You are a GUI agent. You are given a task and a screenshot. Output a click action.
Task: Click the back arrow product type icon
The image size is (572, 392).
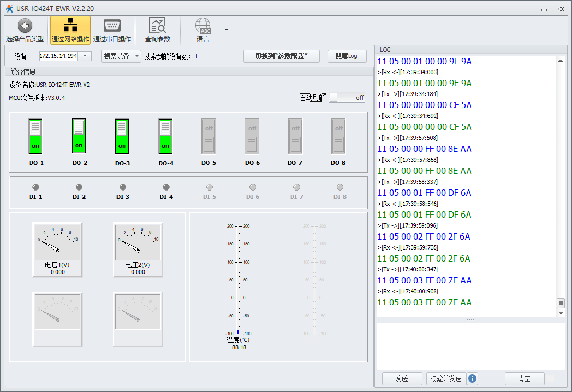[x=25, y=26]
